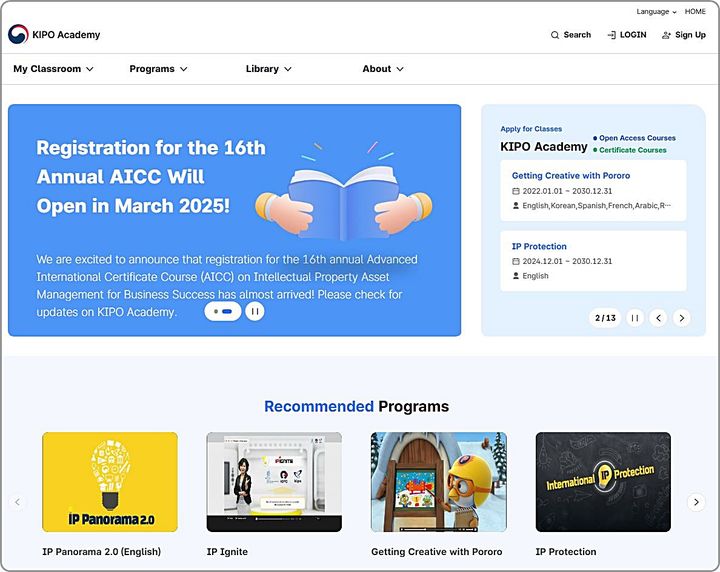Expand the My Classroom menu

(53, 69)
